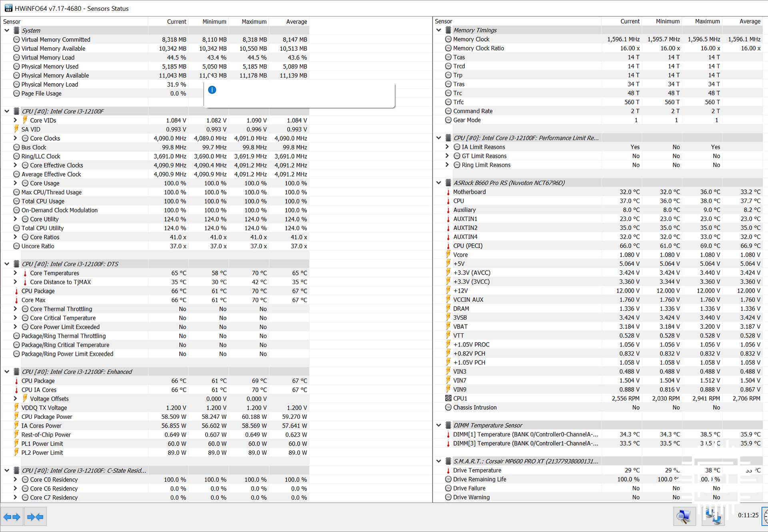Select the Package/Ring Thermal Throttling row
Image resolution: width=768 pixels, height=532 pixels.
pos(155,336)
